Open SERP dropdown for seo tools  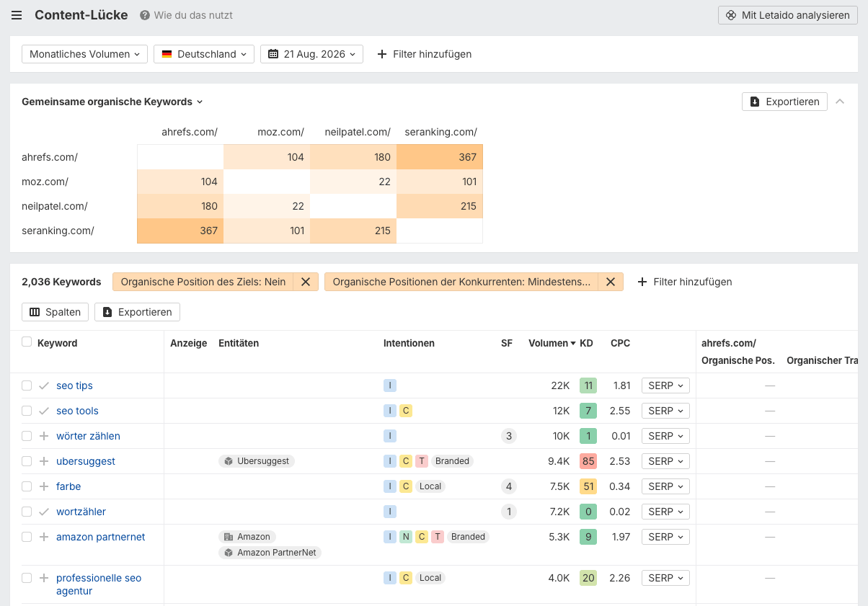[665, 411]
